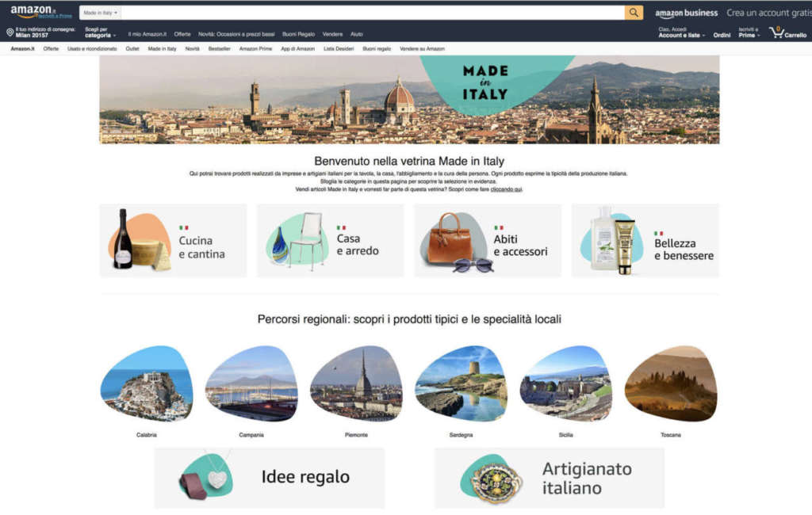Click the delivery location pin icon
This screenshot has width=812, height=515.
[x=10, y=32]
